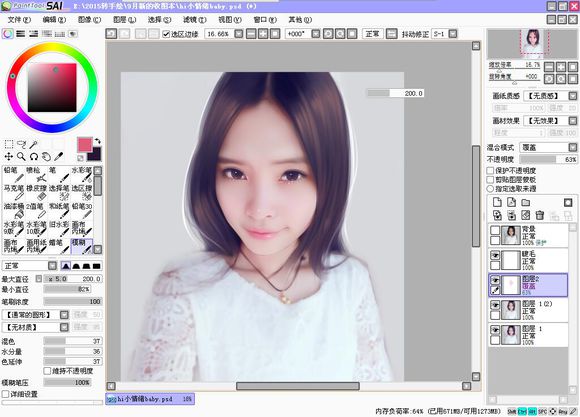
Task: Select the 橡皮擦 eraser brush
Action: point(36,192)
